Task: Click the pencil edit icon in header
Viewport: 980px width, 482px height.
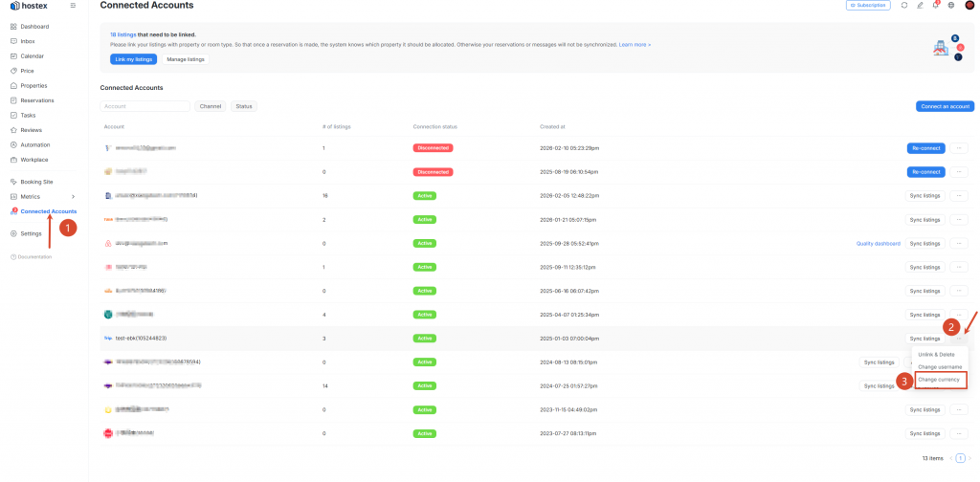Action: tap(920, 6)
